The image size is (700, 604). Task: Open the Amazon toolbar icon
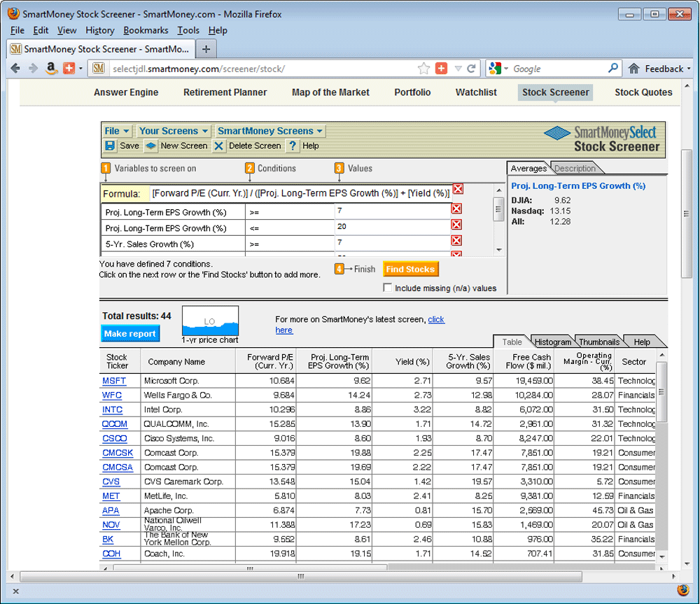(x=51, y=68)
